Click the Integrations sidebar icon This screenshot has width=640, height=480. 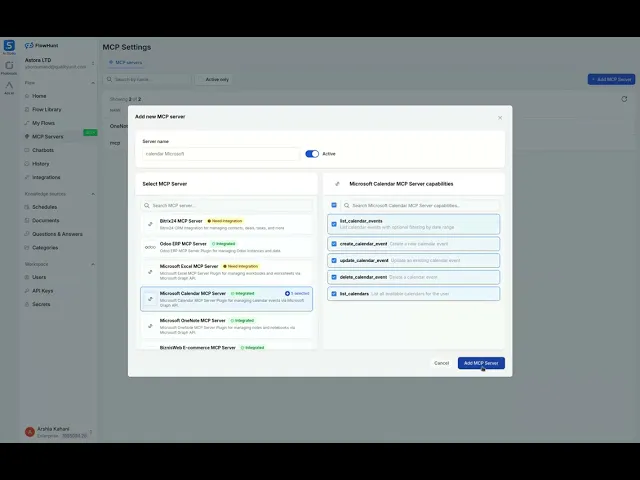tap(27, 177)
